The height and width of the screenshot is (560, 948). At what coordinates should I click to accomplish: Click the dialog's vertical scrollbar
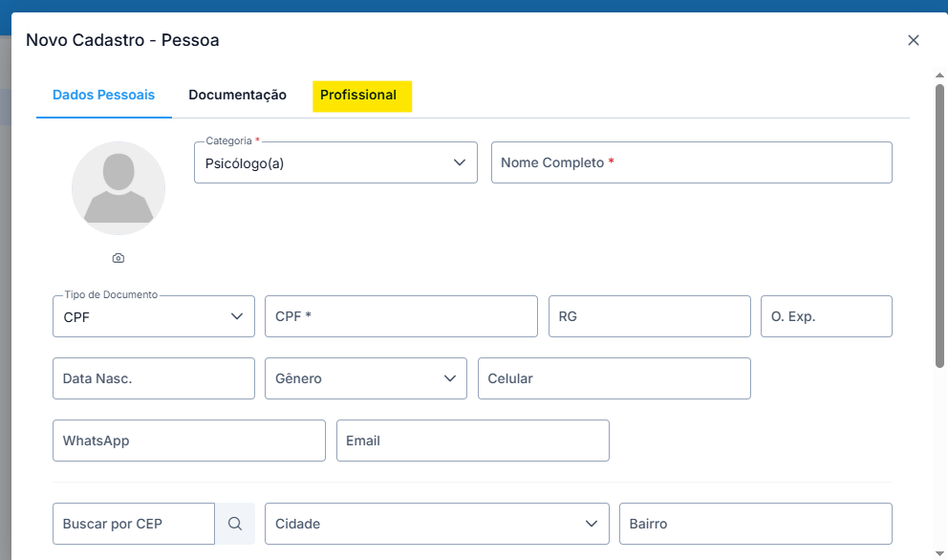(x=939, y=225)
